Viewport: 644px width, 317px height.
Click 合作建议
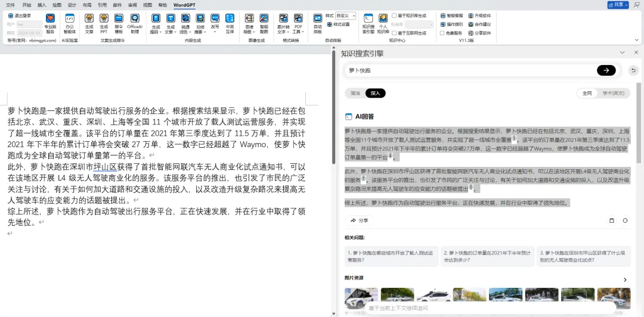[x=479, y=24]
